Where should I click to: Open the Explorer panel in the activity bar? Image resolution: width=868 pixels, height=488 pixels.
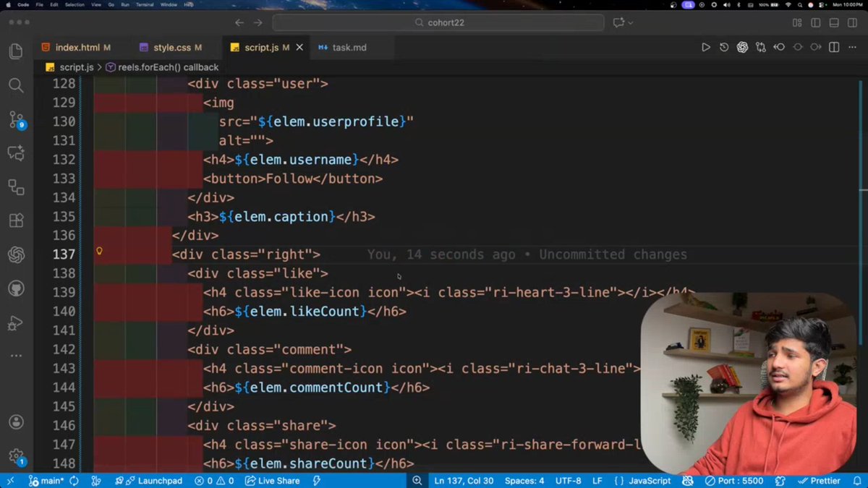tap(17, 51)
